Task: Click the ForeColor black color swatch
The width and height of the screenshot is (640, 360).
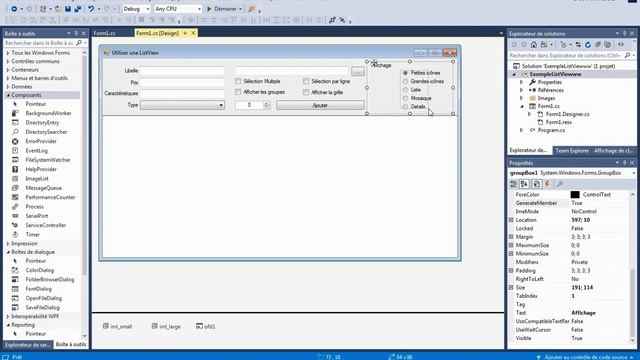Action: (x=575, y=195)
